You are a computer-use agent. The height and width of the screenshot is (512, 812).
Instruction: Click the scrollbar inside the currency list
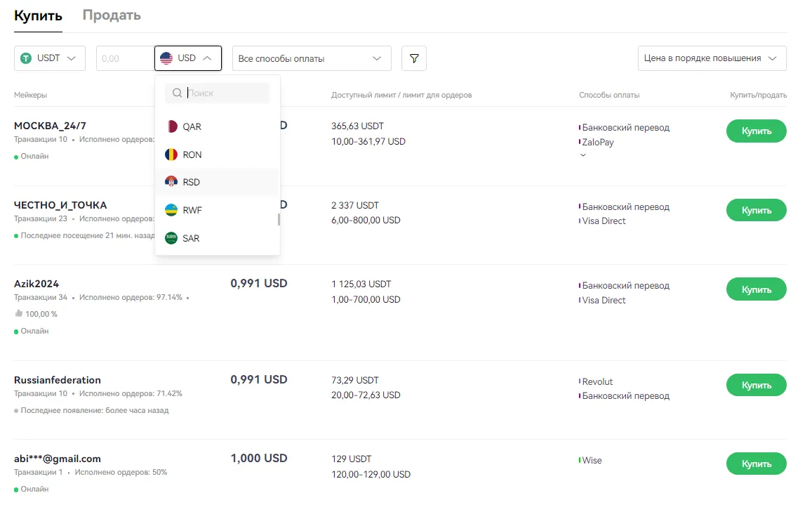[x=278, y=219]
